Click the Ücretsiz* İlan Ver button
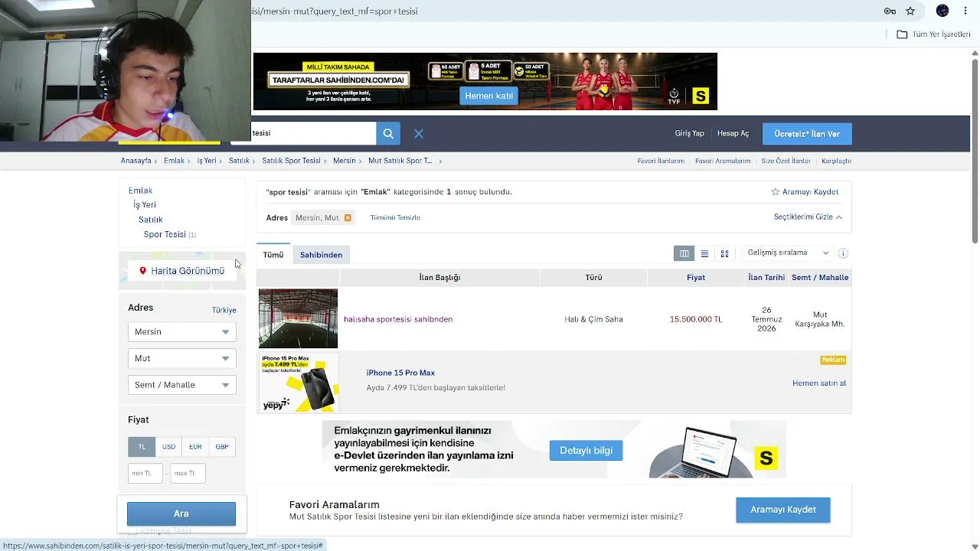Image resolution: width=980 pixels, height=551 pixels. [x=807, y=134]
